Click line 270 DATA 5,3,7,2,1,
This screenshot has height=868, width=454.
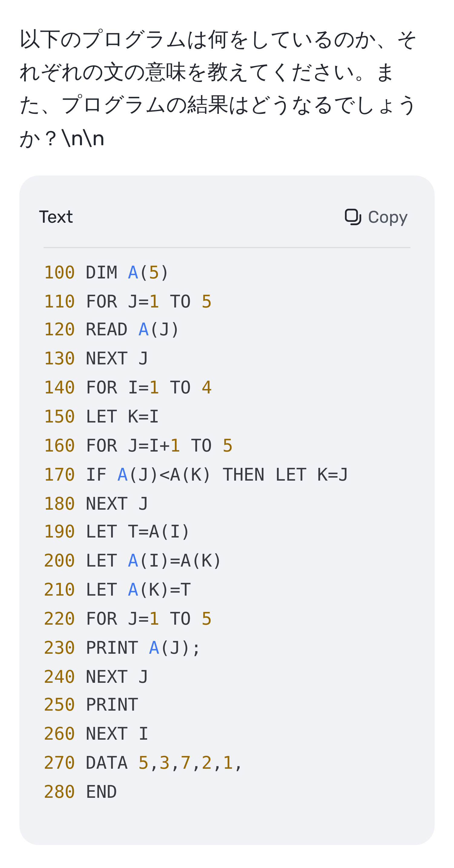(143, 763)
